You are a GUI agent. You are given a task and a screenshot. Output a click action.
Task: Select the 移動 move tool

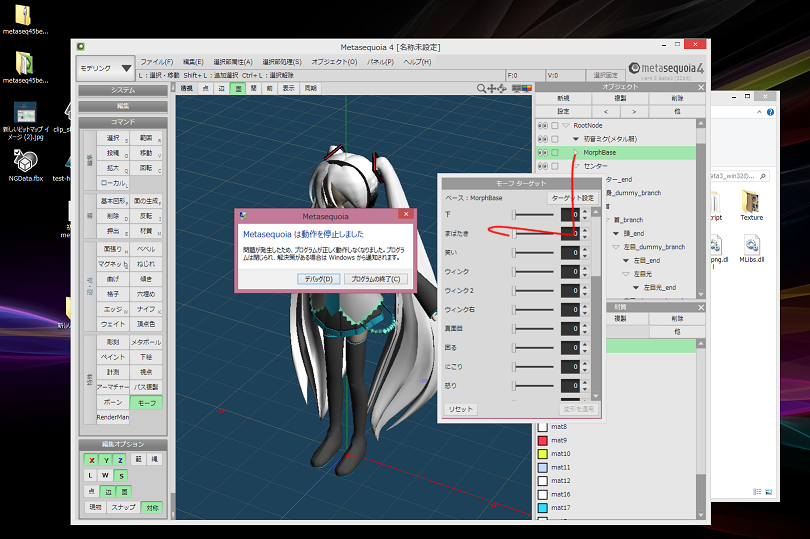click(x=146, y=153)
